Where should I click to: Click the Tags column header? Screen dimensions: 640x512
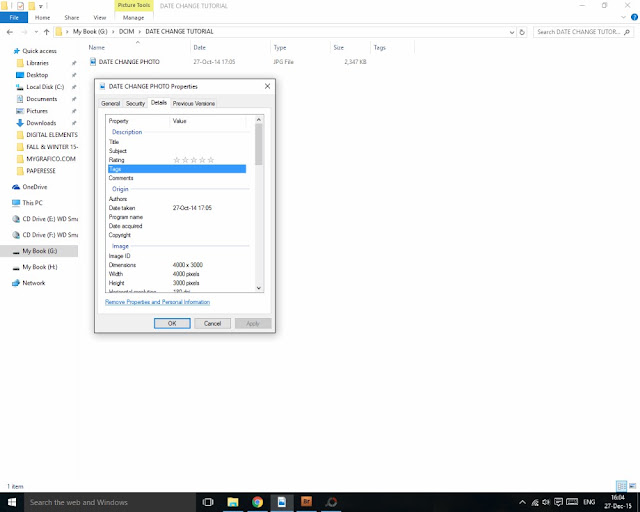point(380,47)
